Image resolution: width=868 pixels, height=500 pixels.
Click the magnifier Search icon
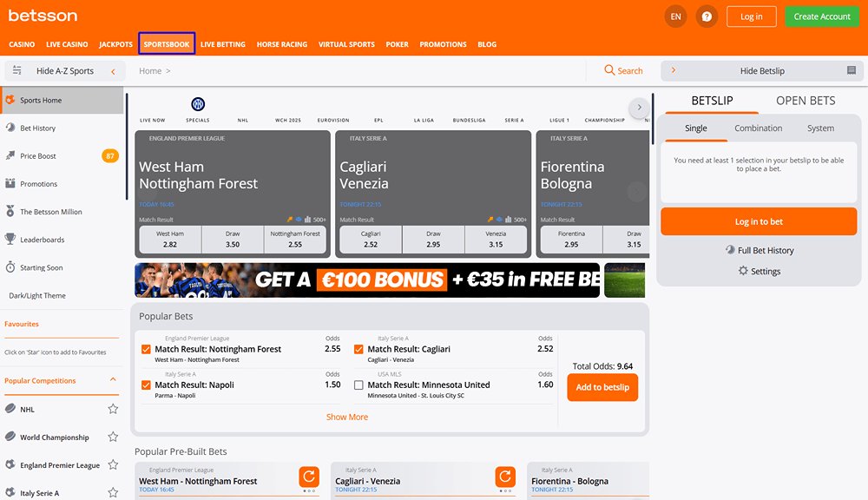coord(609,70)
